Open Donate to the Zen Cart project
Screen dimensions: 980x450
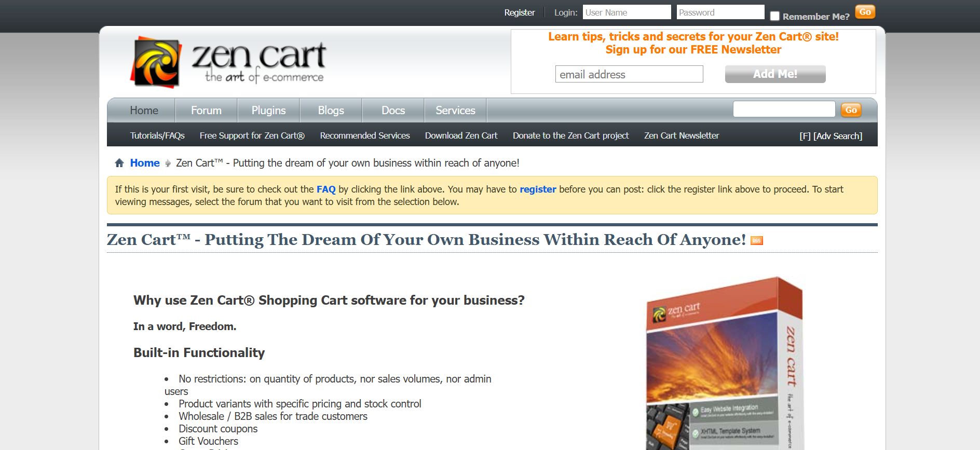(570, 135)
